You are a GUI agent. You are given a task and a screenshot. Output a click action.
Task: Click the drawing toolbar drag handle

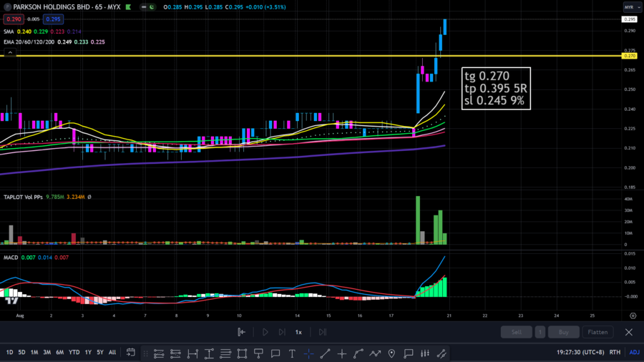pos(145,353)
